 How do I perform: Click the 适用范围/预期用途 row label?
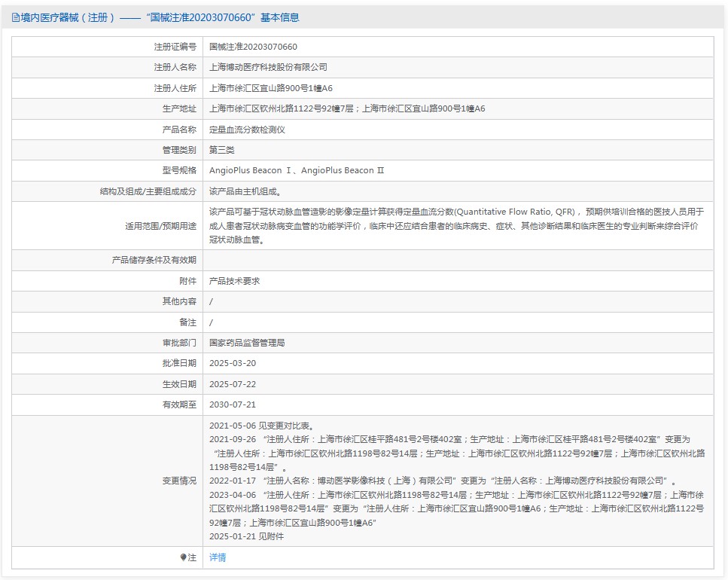[160, 225]
